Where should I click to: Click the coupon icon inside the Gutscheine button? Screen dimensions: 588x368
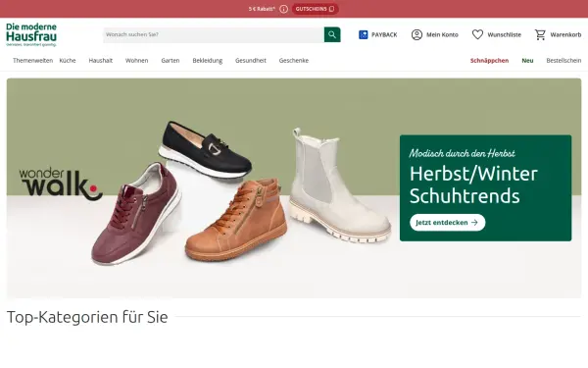point(331,9)
